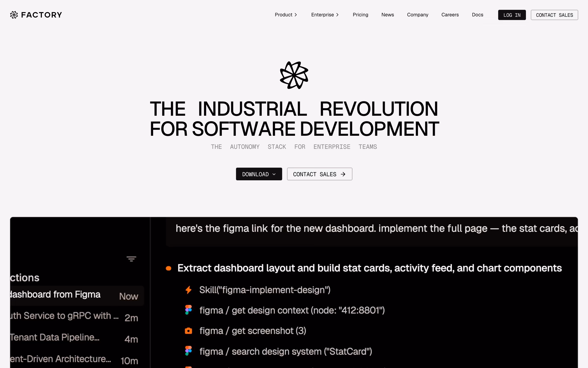
Task: Click the 'Extract dashboard layout and build stat cards' heading
Action: click(x=370, y=268)
